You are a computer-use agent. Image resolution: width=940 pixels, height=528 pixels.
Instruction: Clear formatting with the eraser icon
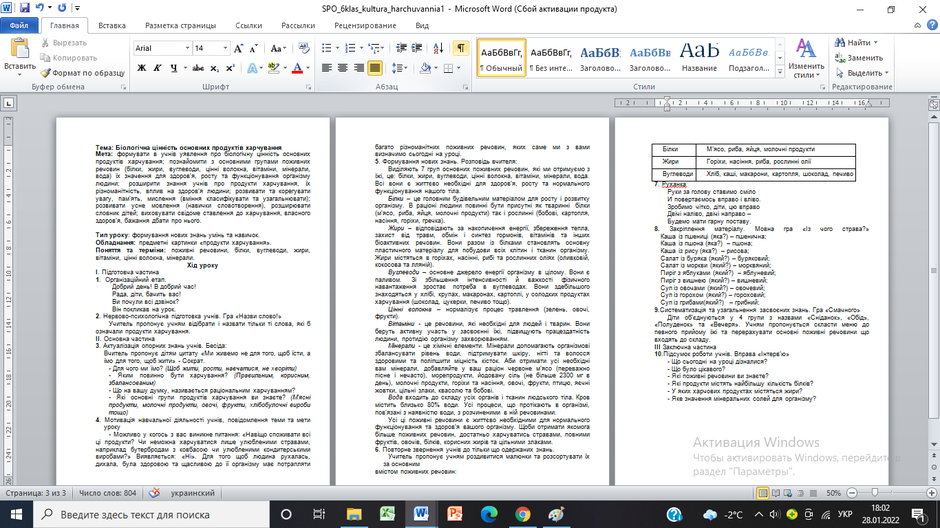click(303, 48)
